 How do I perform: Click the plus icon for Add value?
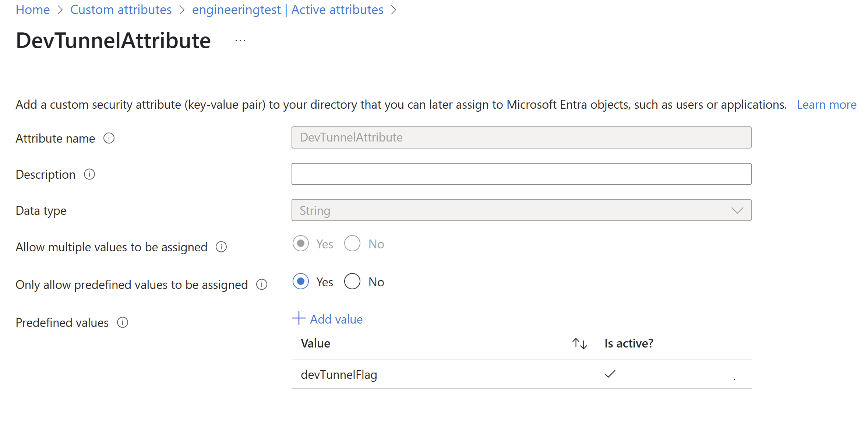(299, 318)
